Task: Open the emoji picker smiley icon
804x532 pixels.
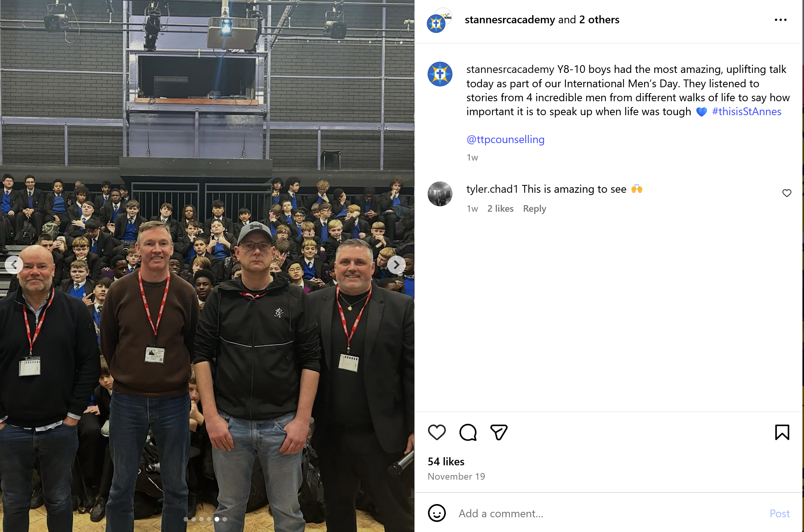Action: (437, 513)
